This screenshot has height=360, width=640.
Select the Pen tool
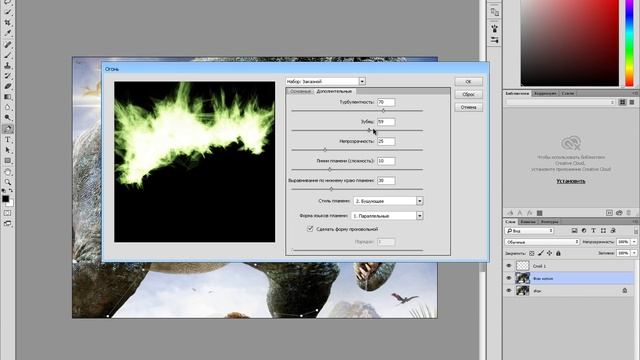[x=7, y=129]
